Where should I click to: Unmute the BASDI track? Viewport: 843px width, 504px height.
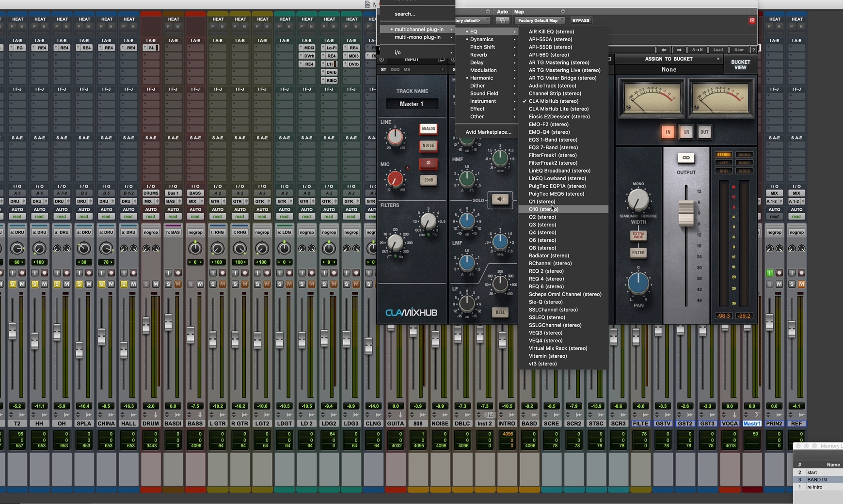point(178,284)
